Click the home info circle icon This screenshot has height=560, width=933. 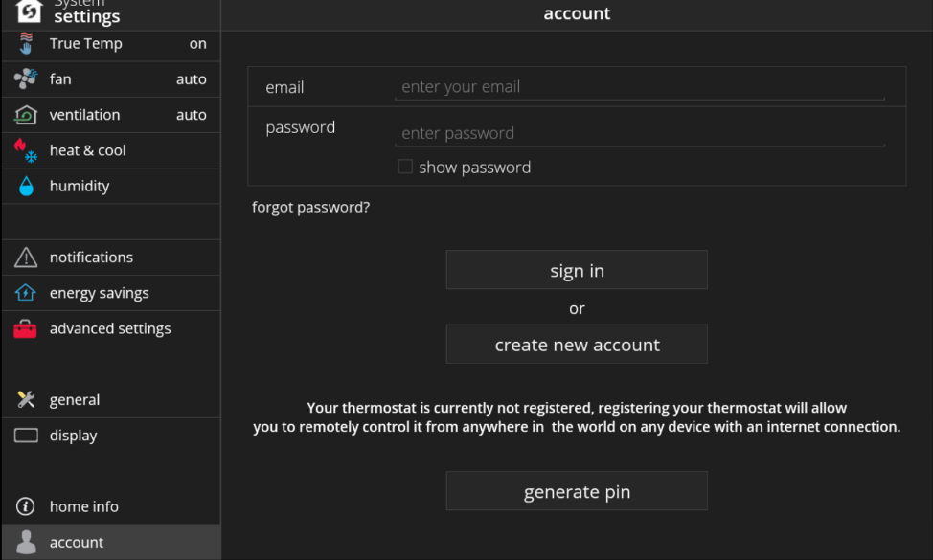[x=25, y=506]
